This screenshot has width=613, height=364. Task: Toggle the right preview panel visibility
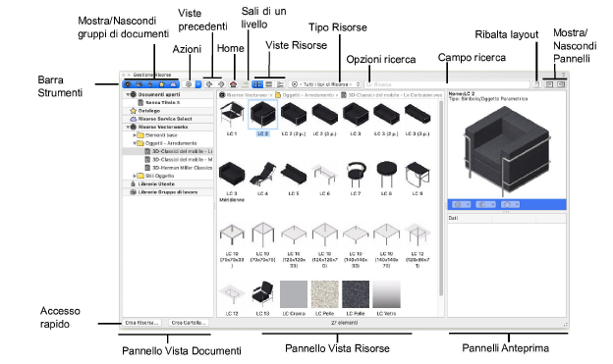[561, 84]
